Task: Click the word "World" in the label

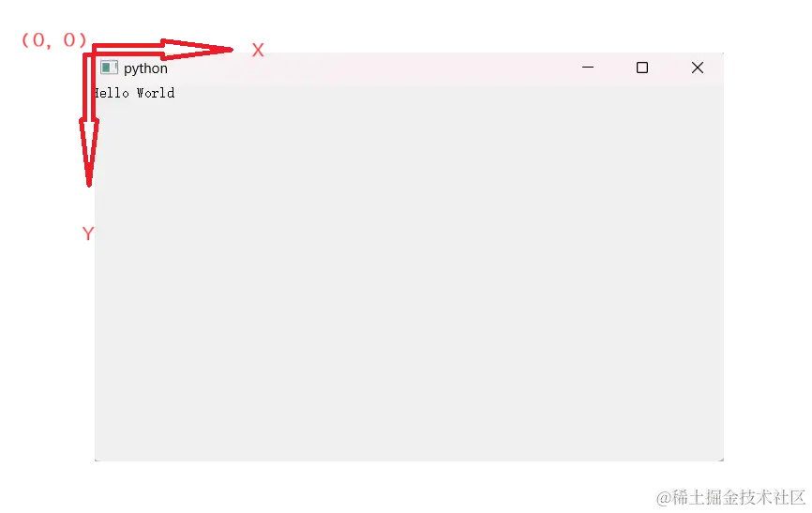Action: tap(156, 93)
